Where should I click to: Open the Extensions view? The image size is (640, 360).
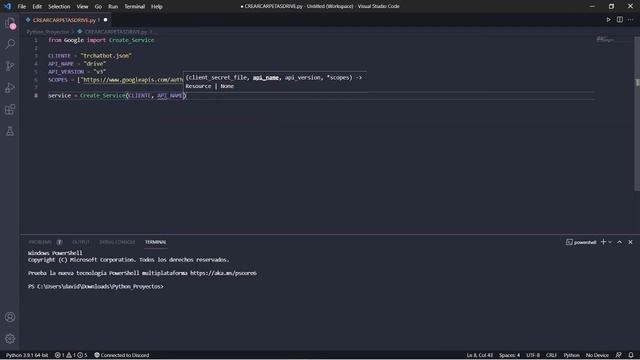(10, 109)
